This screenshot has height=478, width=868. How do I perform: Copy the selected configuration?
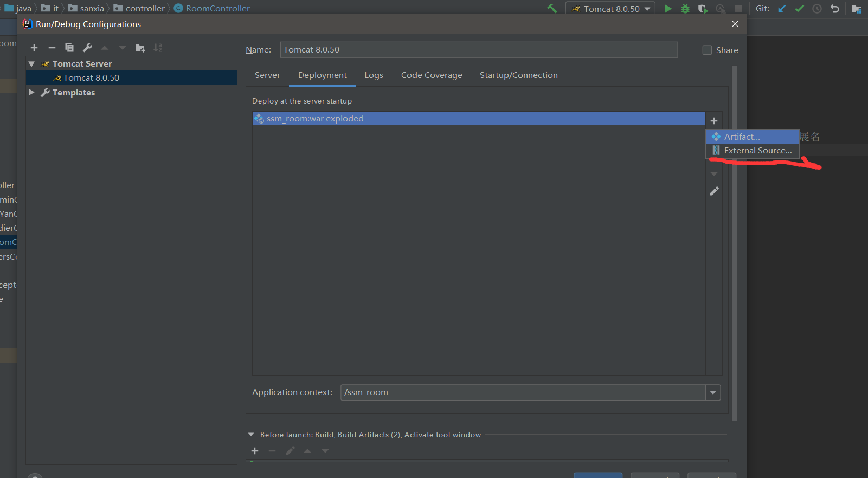point(69,48)
